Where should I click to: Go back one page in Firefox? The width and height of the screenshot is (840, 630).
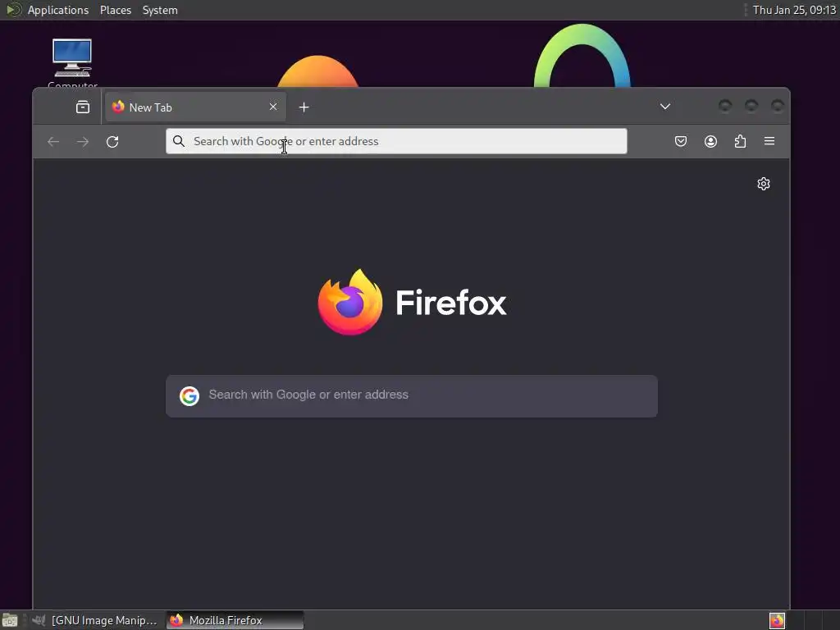pos(53,141)
